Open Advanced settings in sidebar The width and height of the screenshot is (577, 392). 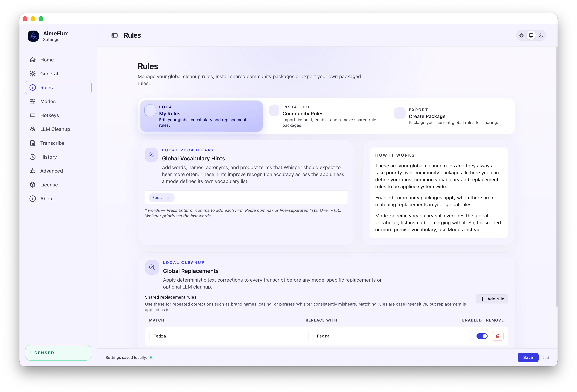pos(58,171)
